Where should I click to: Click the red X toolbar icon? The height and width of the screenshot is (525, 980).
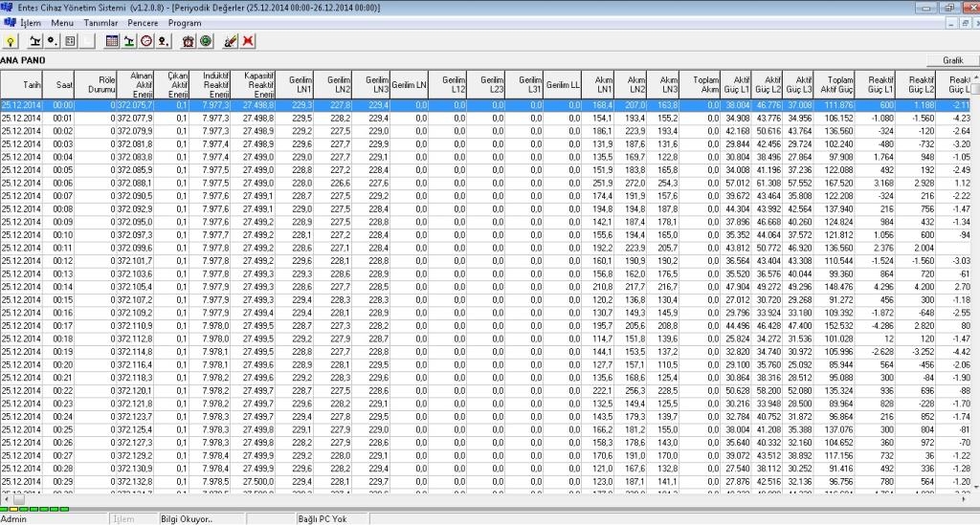[248, 42]
